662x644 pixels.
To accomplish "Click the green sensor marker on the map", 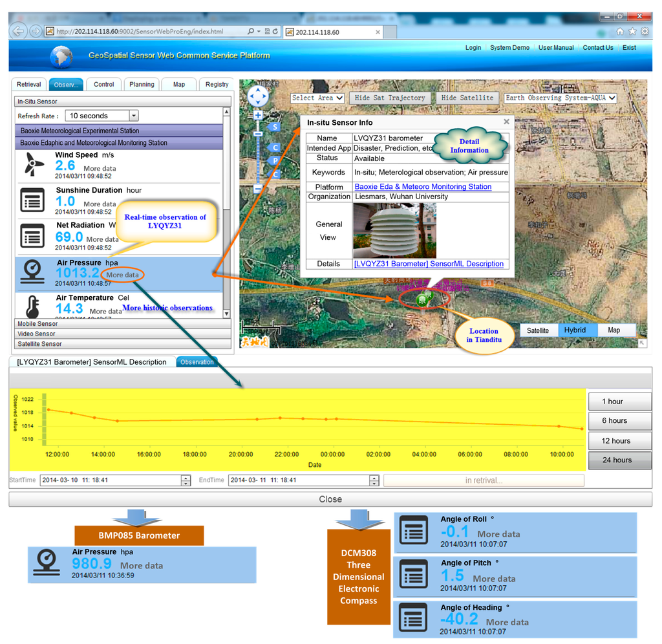I will coord(422,300).
